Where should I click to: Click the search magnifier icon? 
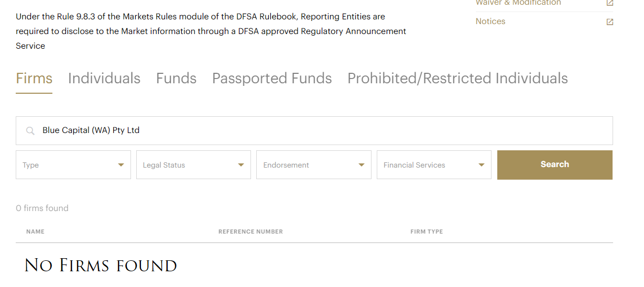30,131
